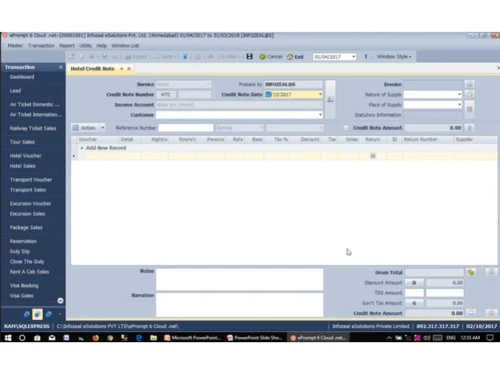Click the Reference Number input field
This screenshot has width=500, height=375.
click(x=186, y=128)
